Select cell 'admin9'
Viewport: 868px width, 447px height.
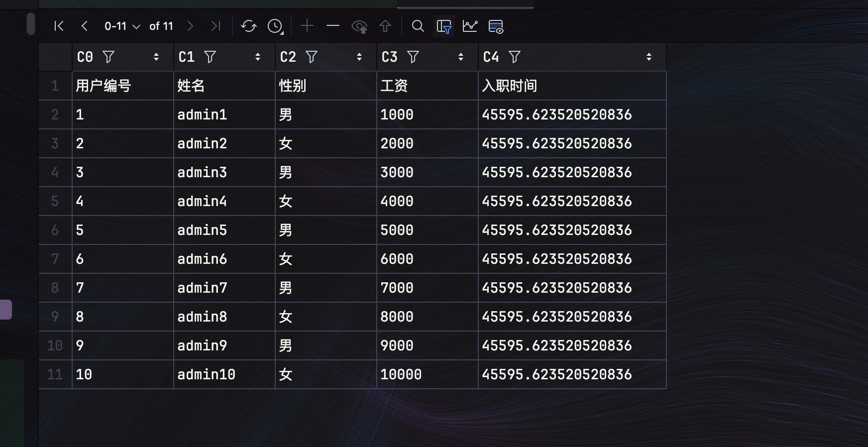point(224,345)
